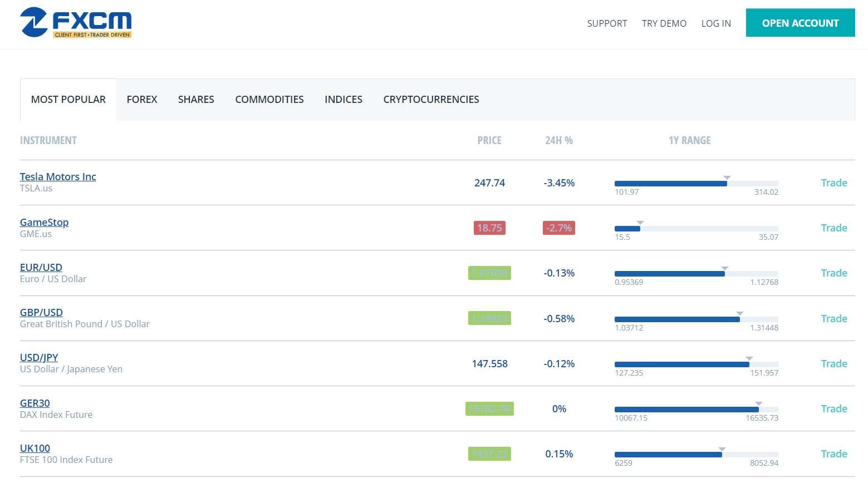Screen dimensions: 868x483
Task: Click GER30 range low 10067.15
Action: coord(631,418)
